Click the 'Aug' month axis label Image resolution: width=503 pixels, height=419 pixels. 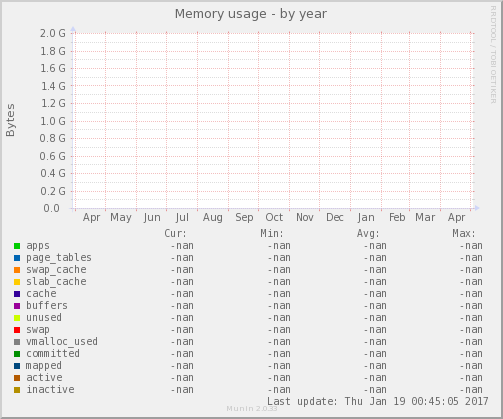pos(213,218)
